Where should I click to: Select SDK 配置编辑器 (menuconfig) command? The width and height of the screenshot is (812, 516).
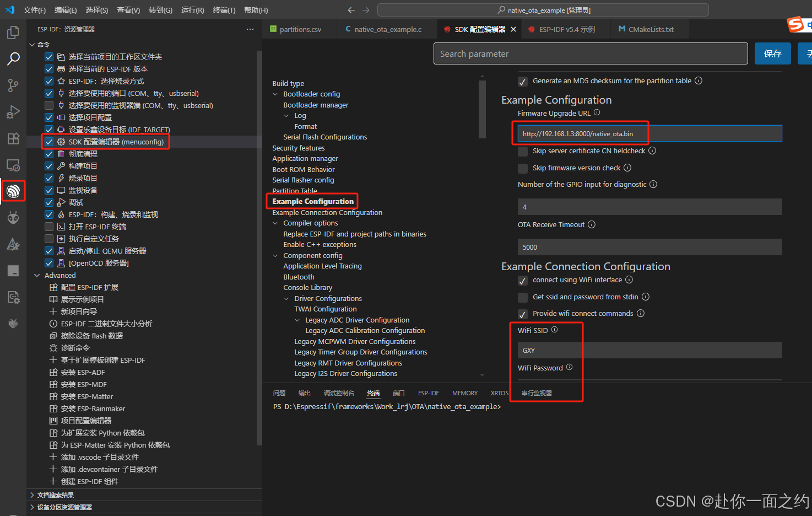coord(116,142)
